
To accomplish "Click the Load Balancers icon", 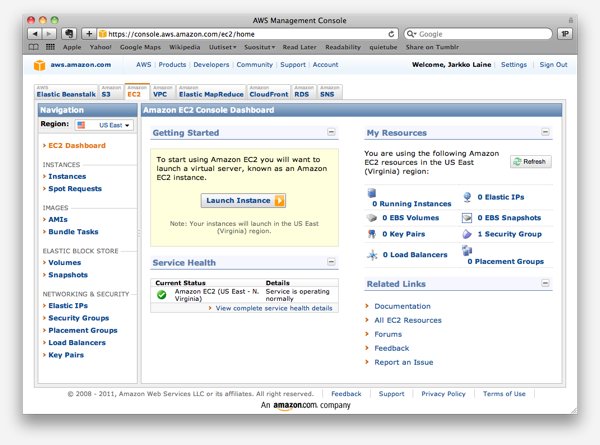I will [372, 256].
